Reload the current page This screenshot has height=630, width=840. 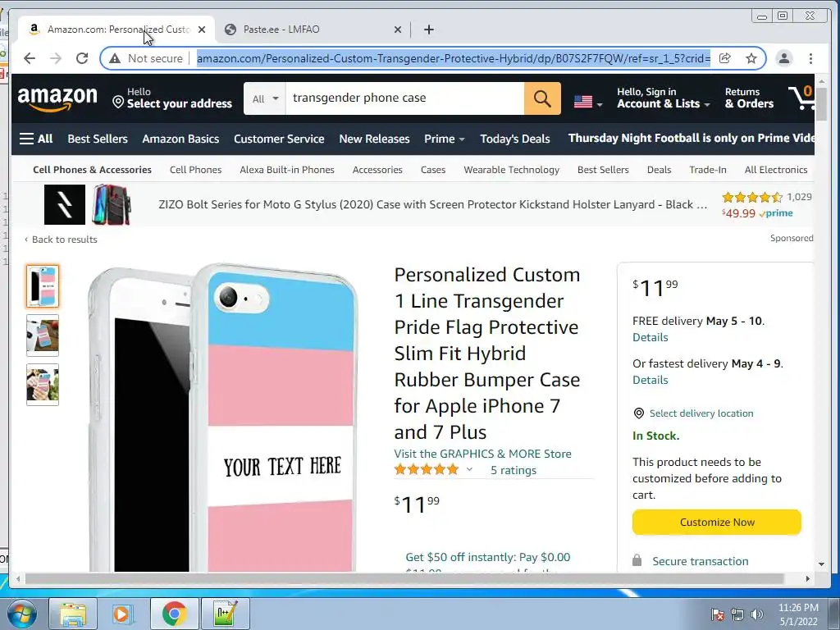[82, 58]
